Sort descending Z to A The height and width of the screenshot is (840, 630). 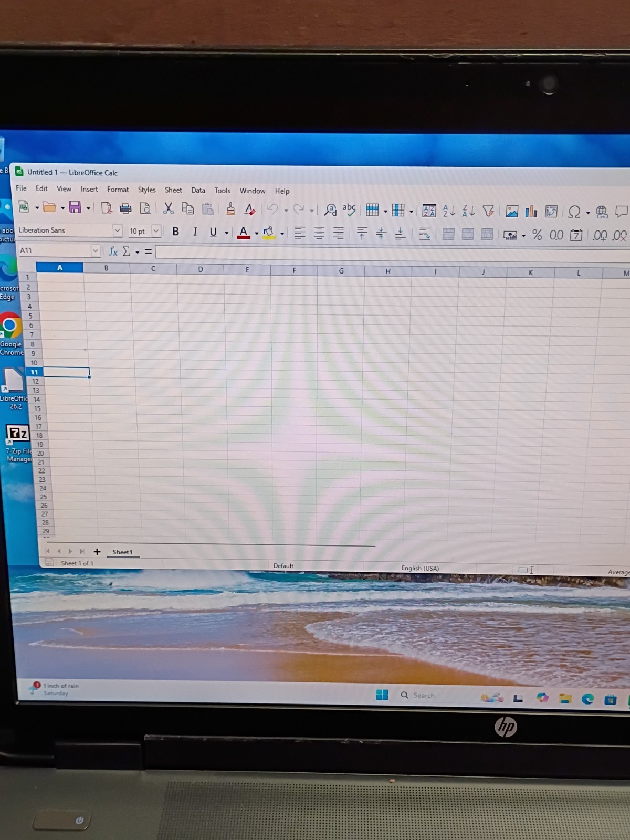[468, 211]
